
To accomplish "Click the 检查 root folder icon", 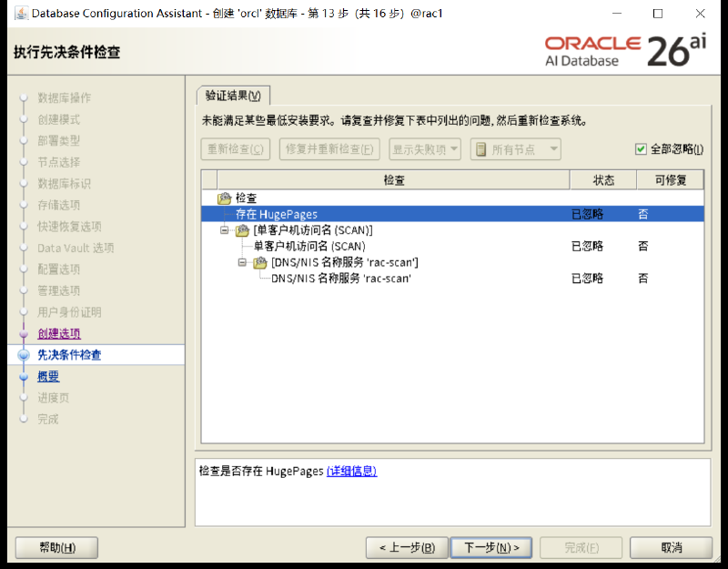I will pyautogui.click(x=224, y=198).
